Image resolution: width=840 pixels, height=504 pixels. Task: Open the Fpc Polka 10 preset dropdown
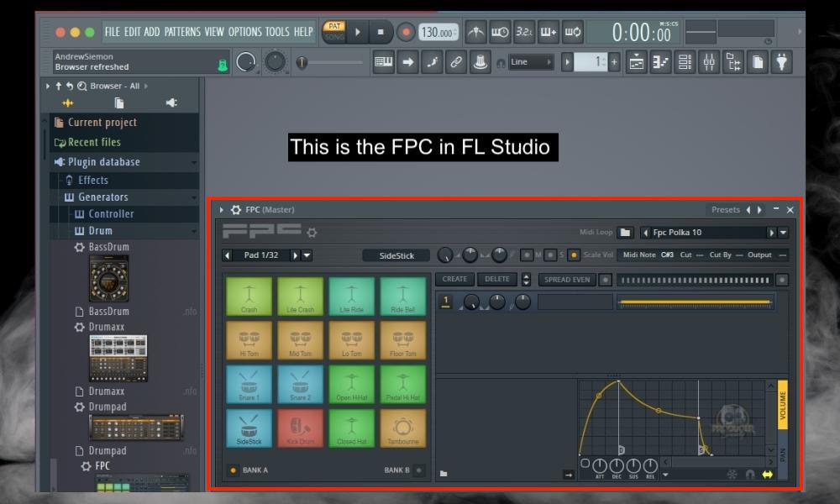(783, 233)
